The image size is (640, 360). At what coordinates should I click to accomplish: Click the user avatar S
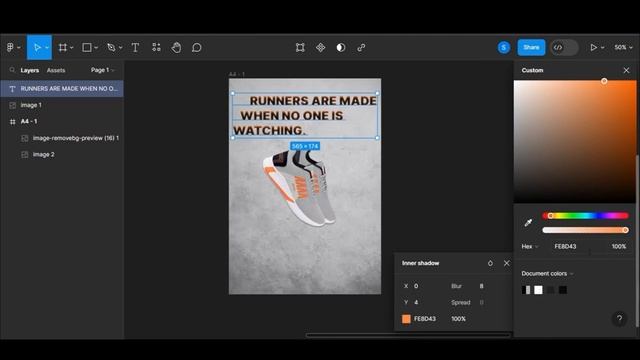(x=504, y=47)
